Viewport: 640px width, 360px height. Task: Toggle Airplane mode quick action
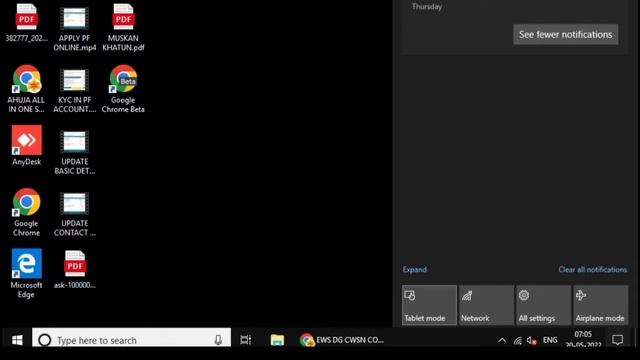tap(601, 305)
